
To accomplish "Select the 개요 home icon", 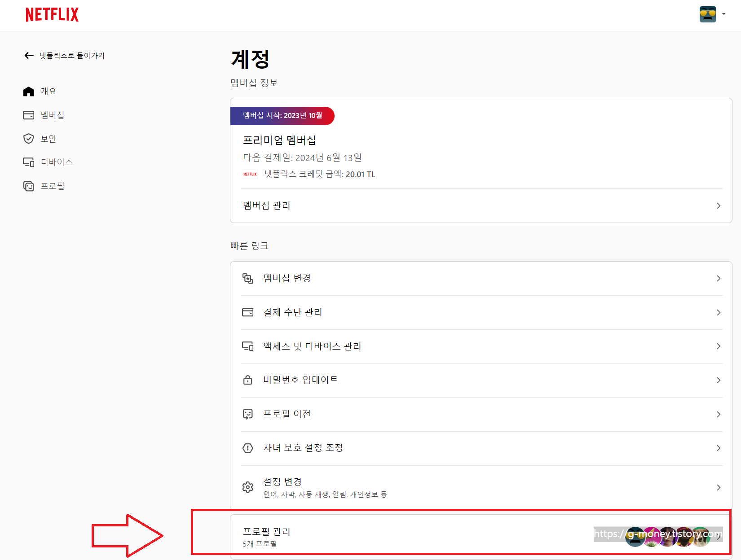I will 29,92.
